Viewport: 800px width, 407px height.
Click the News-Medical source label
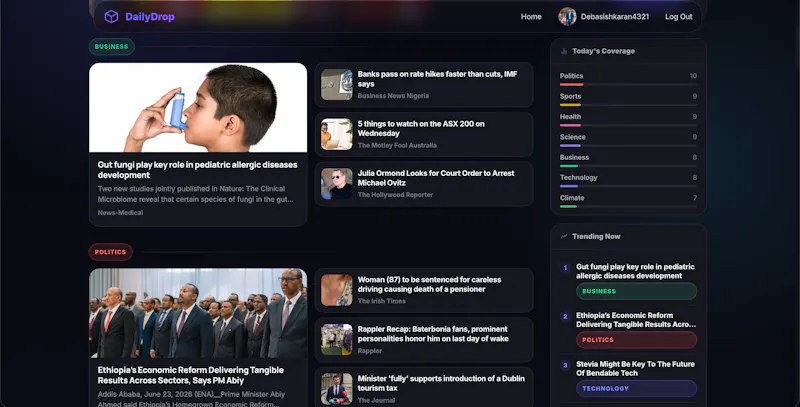[120, 213]
